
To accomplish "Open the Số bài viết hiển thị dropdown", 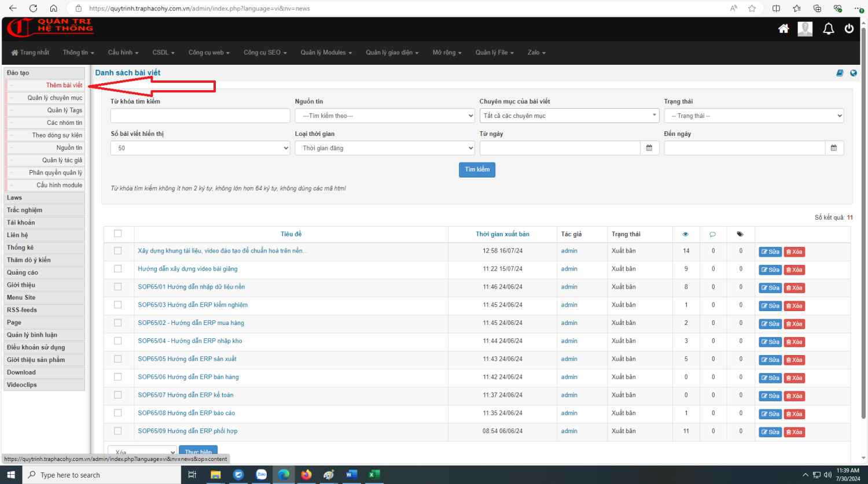I will 200,148.
